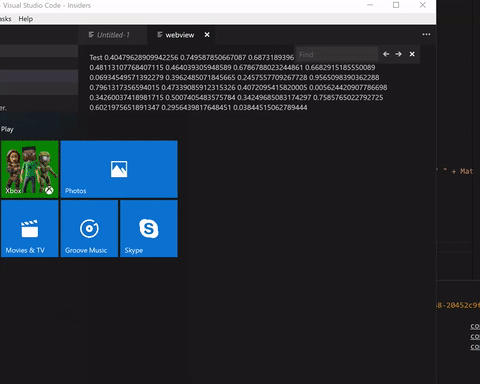This screenshot has width=480, height=384.
Task: Switch to the webview tab
Action: (x=180, y=35)
